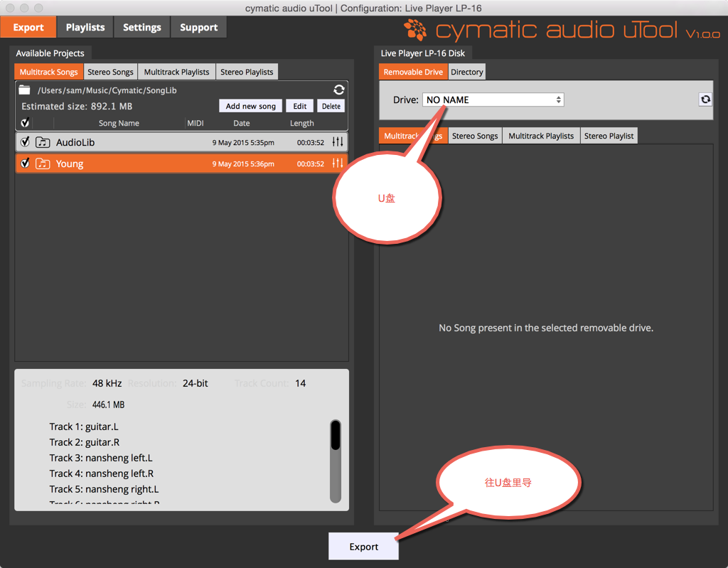
Task: Select Multitrack Playlists tab in Live Player disk
Action: click(541, 136)
